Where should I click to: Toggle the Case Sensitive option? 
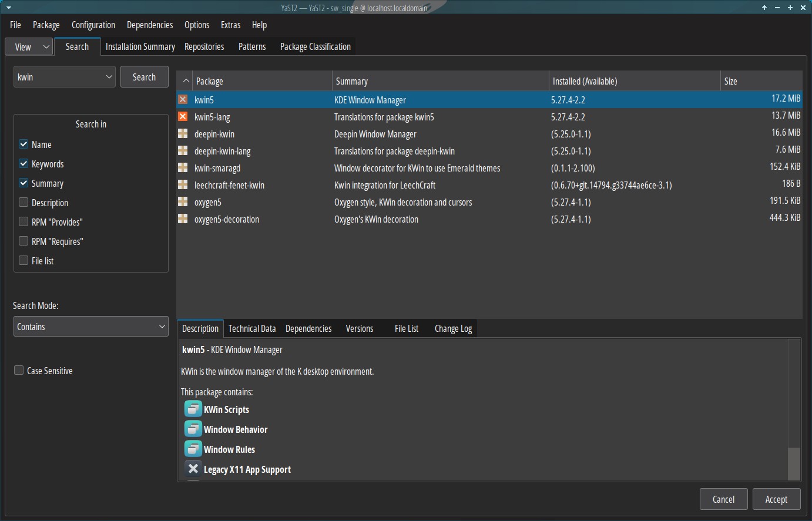[x=18, y=370]
